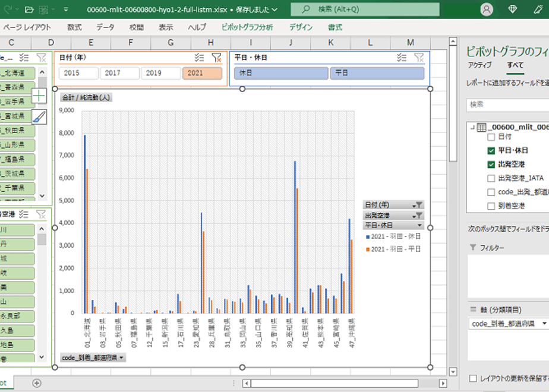Select 2021 in the year slicer
Screen dimensions: 549x392
(202, 73)
